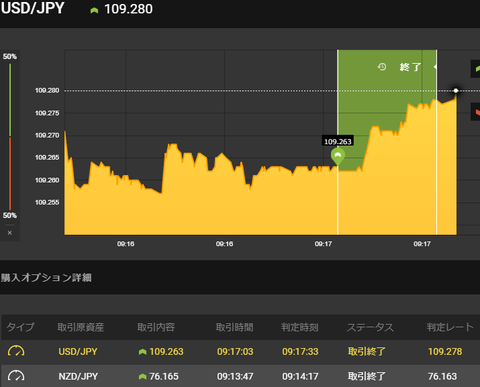
Task: Click the red portion of sentiment bar
Action: point(10,173)
